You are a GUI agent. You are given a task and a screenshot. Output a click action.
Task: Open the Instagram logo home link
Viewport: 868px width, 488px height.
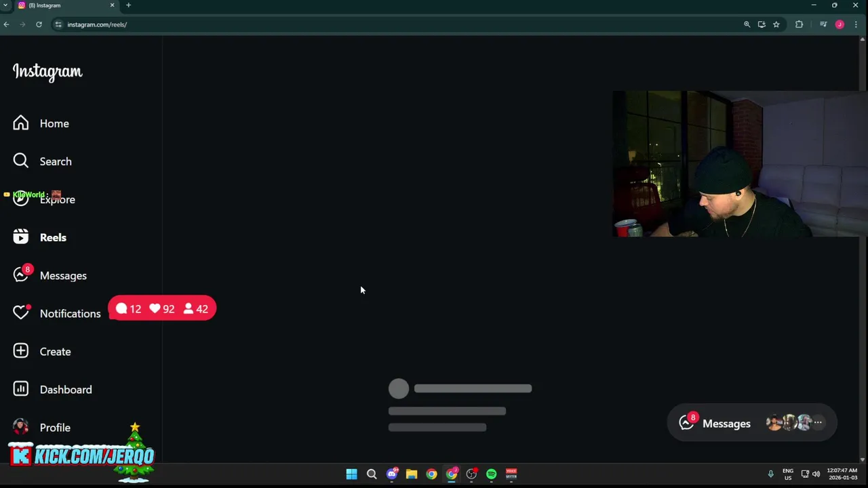(x=47, y=72)
